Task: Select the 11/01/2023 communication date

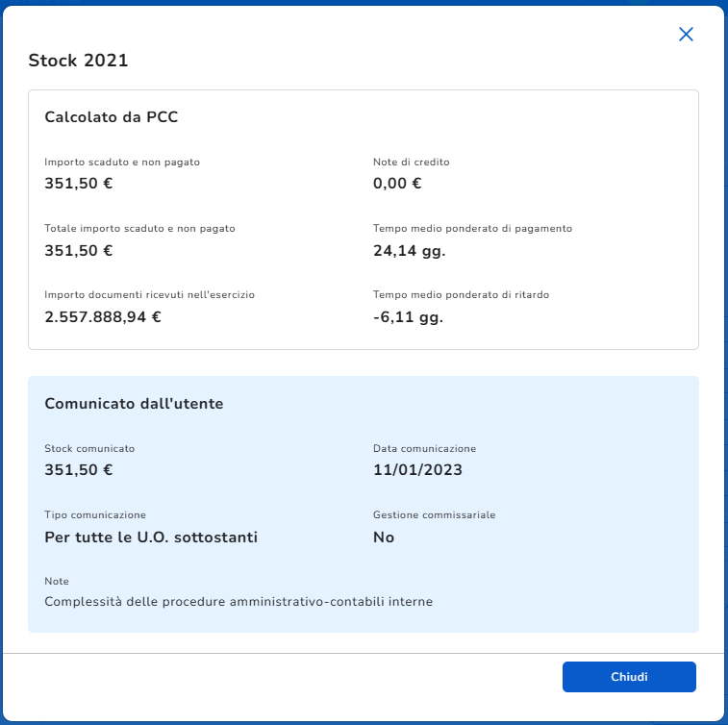Action: point(418,470)
